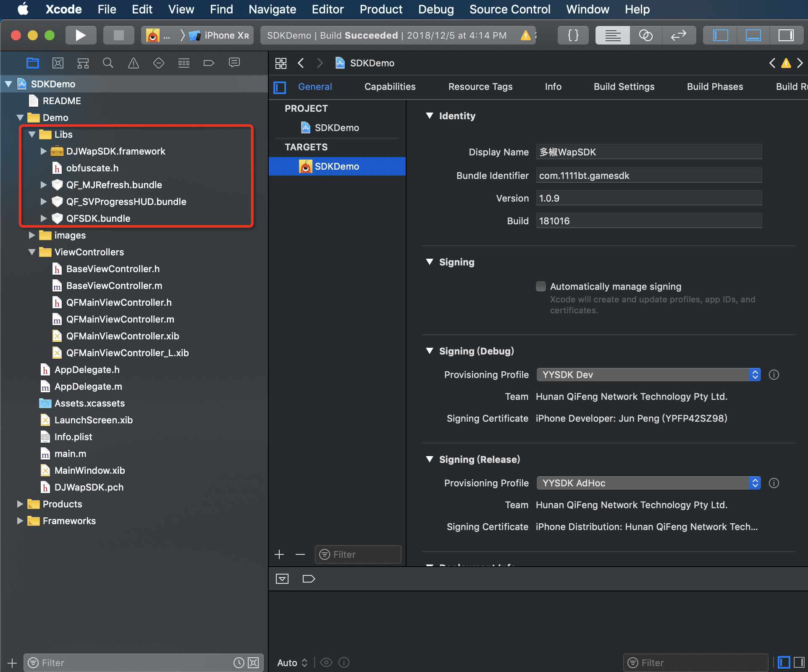Show the Report navigator
The width and height of the screenshot is (808, 672).
click(x=234, y=63)
